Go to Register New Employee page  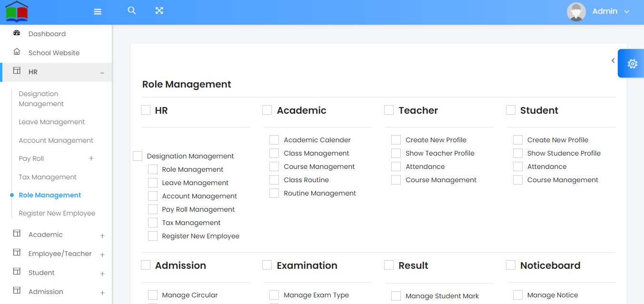(x=57, y=213)
